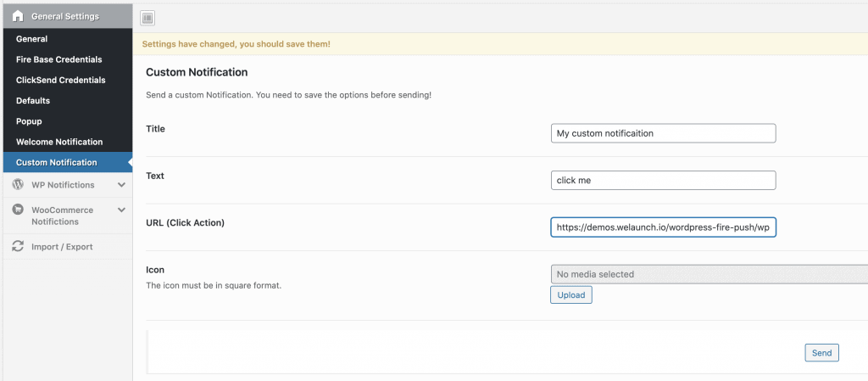
Task: Open Welcome Notification settings
Action: [59, 142]
